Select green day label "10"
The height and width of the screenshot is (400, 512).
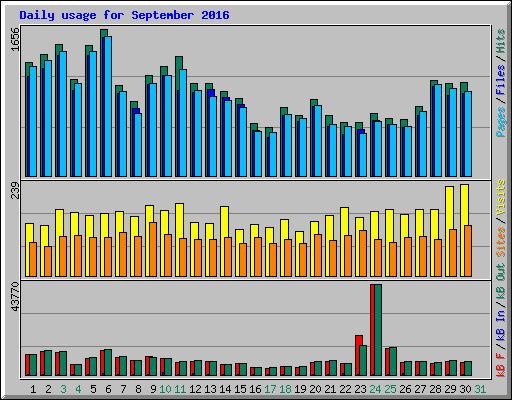pyautogui.click(x=165, y=389)
